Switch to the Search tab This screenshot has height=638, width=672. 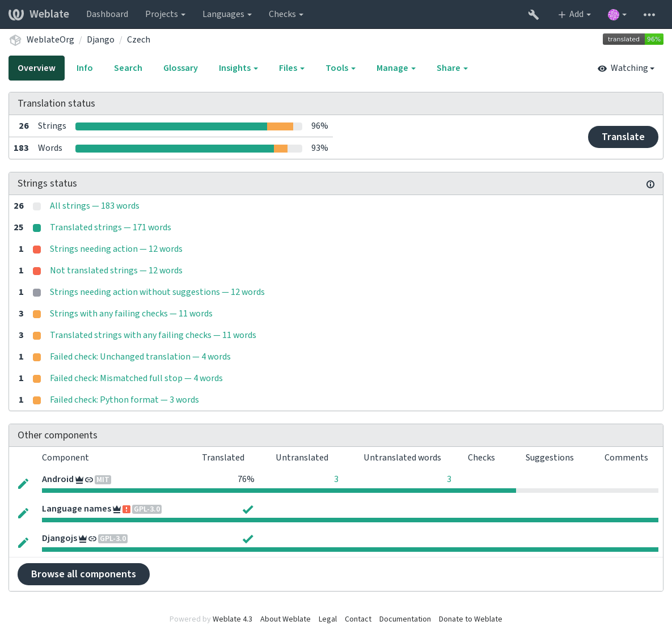tap(128, 68)
